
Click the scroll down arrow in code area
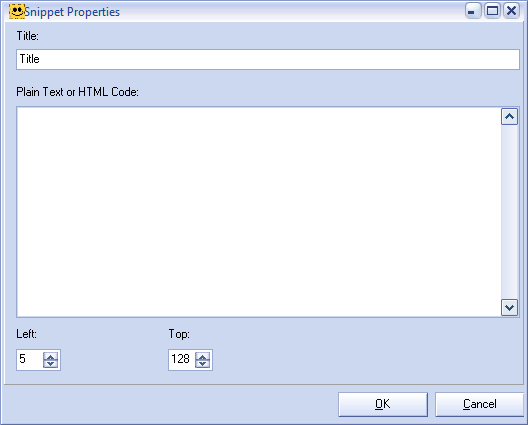(509, 307)
